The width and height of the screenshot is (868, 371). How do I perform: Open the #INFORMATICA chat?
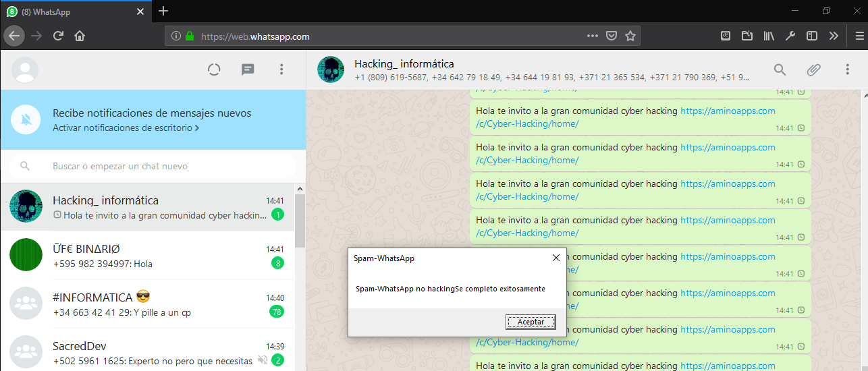(147, 304)
